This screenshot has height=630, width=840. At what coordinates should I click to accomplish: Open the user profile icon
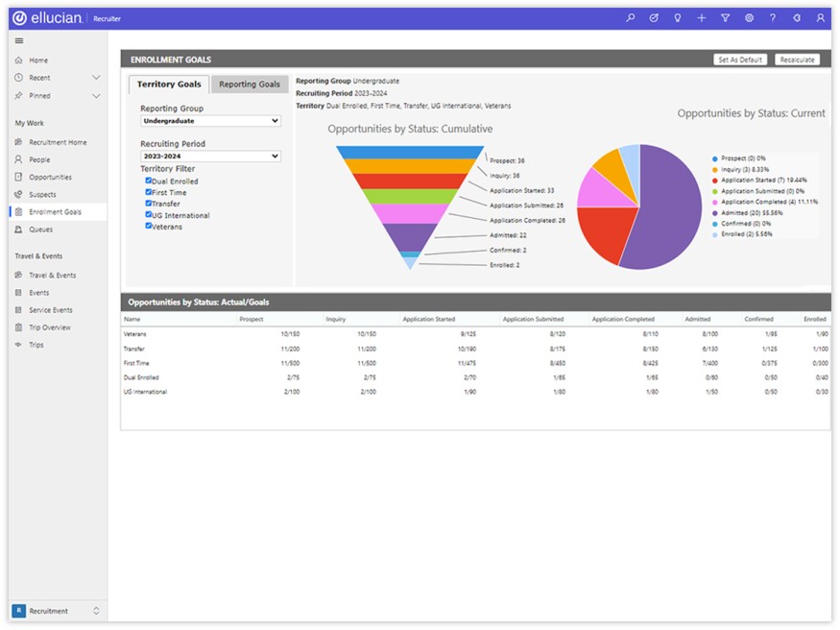[820, 18]
